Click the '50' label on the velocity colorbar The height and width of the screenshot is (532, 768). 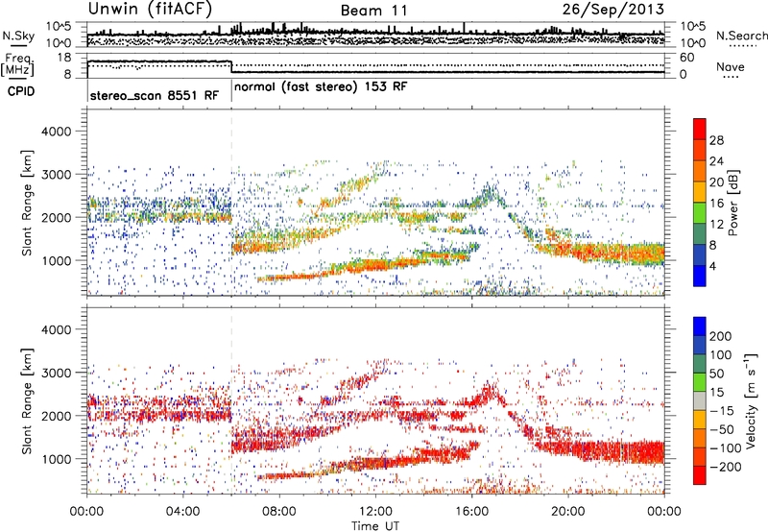716,374
